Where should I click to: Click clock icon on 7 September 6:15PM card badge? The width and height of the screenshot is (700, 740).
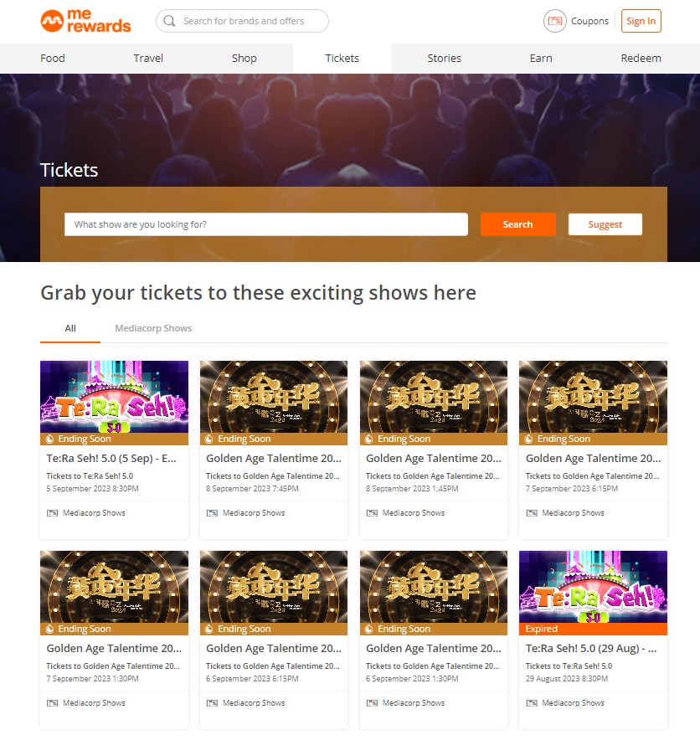point(528,439)
